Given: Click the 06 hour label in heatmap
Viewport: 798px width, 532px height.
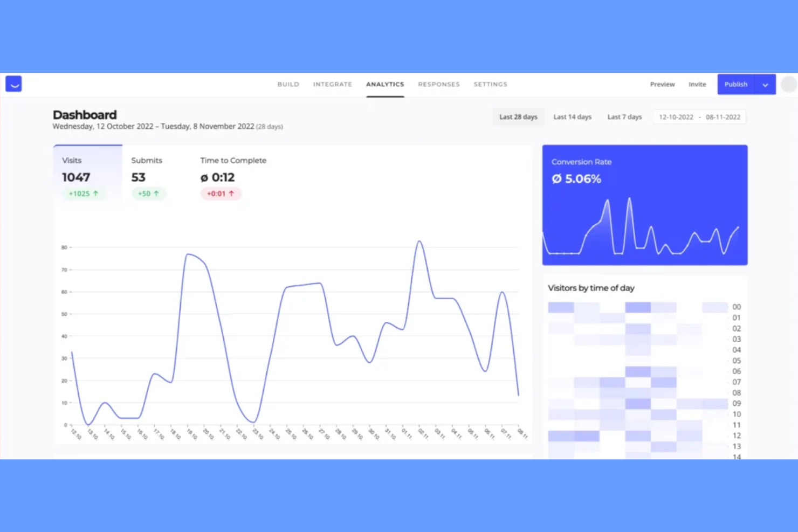Looking at the screenshot, I should [737, 371].
